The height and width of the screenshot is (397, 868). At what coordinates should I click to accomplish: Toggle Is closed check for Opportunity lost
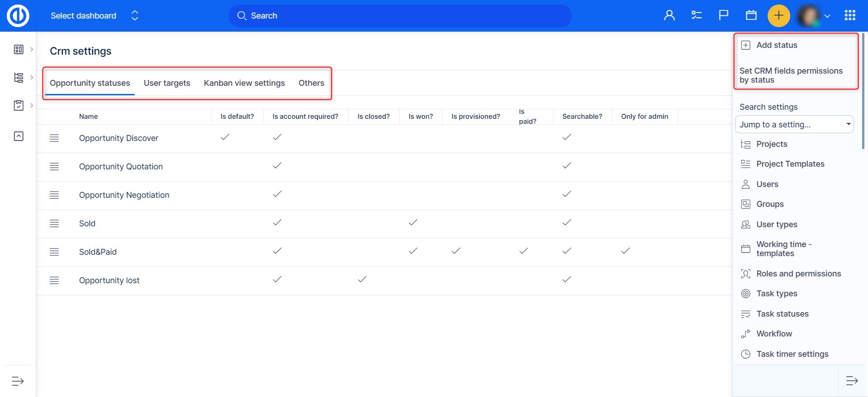pyautogui.click(x=362, y=280)
